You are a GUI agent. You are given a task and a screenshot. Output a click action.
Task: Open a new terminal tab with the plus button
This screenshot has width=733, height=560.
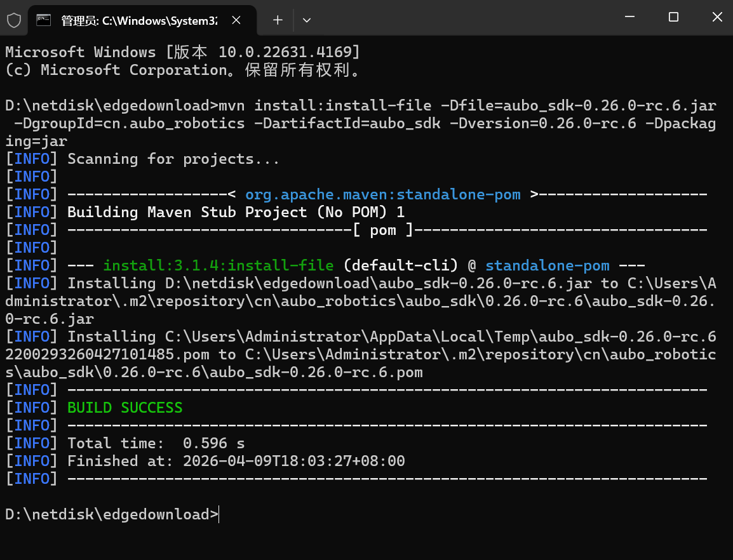pos(277,20)
